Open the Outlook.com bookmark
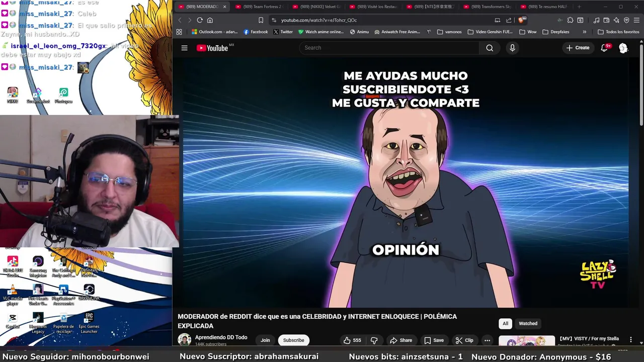The image size is (644, 362). (x=215, y=32)
